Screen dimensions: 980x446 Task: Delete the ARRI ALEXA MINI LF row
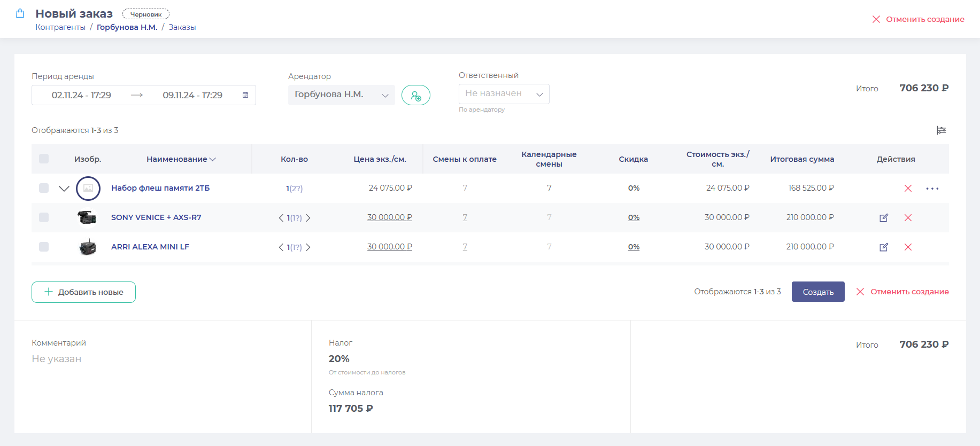[x=907, y=247]
